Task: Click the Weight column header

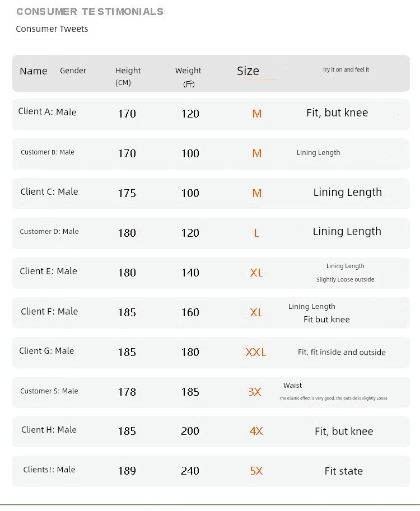Action: [x=188, y=76]
